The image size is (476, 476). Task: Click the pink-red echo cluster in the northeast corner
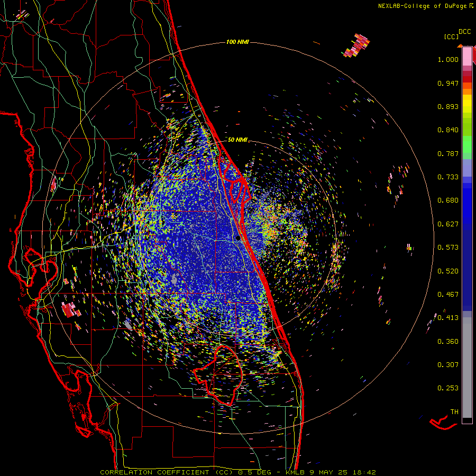[x=357, y=45]
